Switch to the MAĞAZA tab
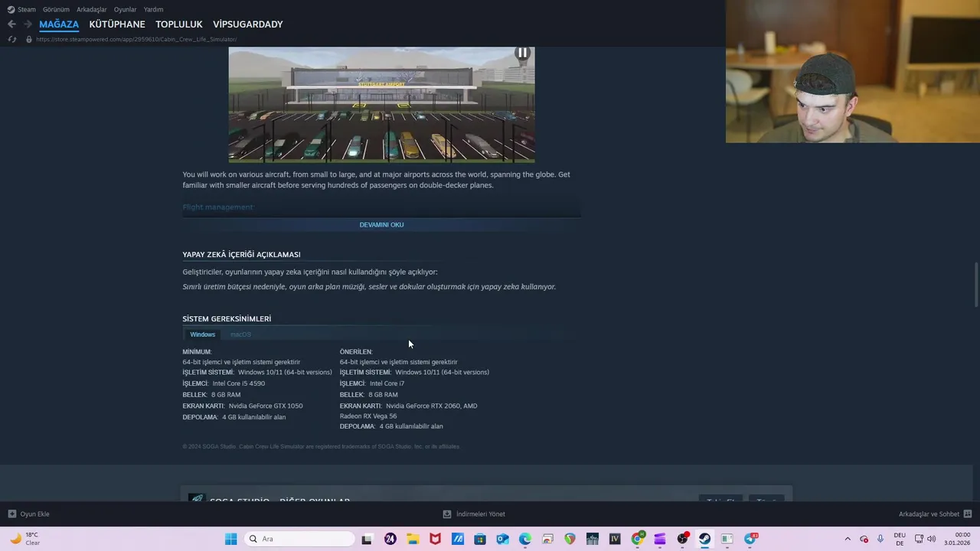The height and width of the screenshot is (551, 980). [x=59, y=24]
